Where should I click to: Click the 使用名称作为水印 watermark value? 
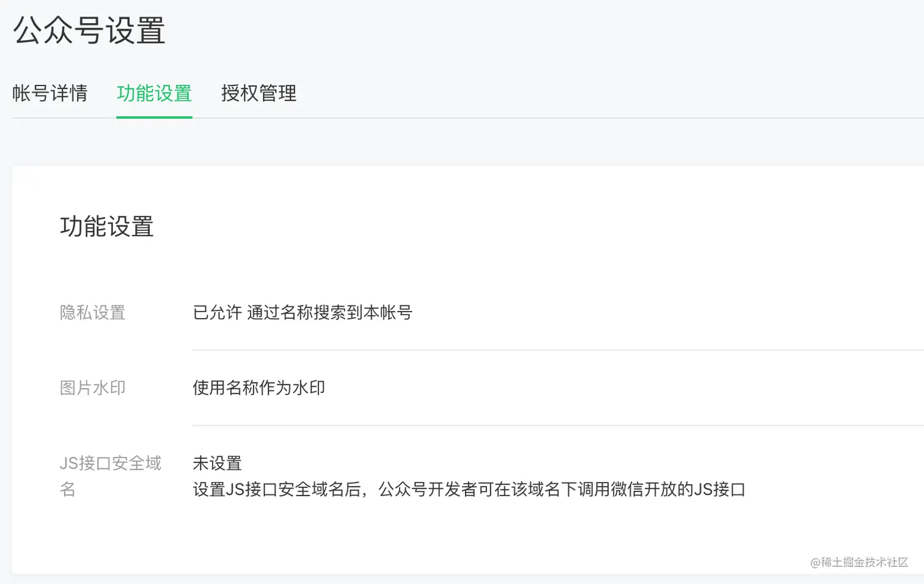258,388
